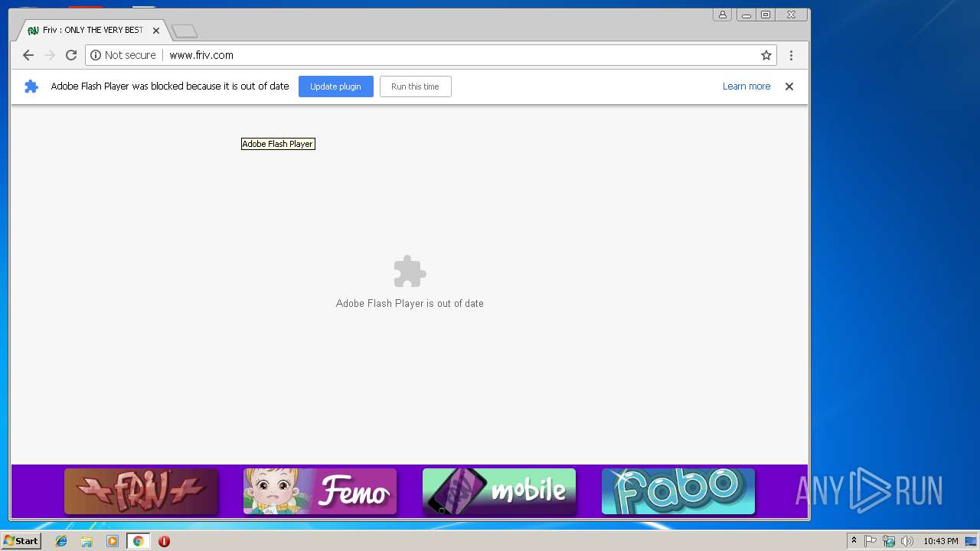Click the forward navigation arrow
The width and height of the screenshot is (980, 551).
coord(50,55)
